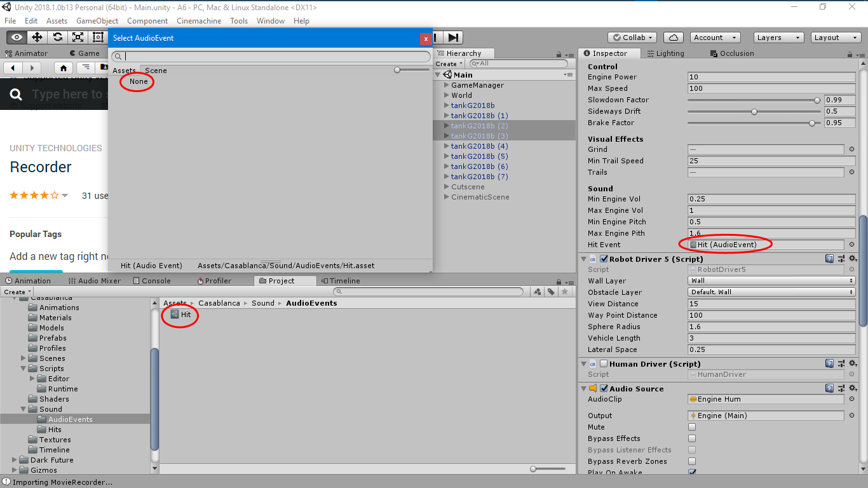Open the Component menu
Image resolution: width=868 pixels, height=488 pixels.
pyautogui.click(x=147, y=20)
